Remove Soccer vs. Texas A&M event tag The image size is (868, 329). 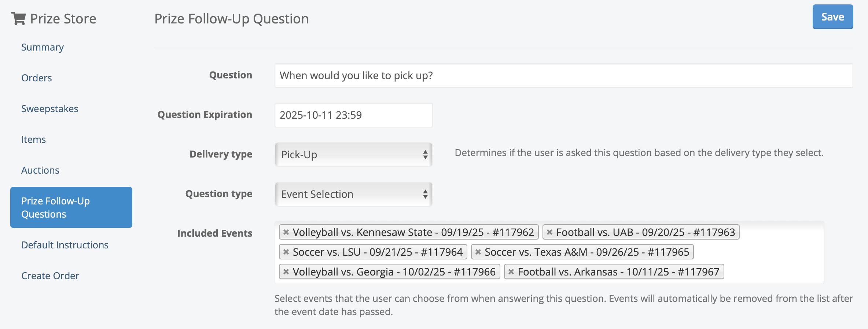point(478,252)
